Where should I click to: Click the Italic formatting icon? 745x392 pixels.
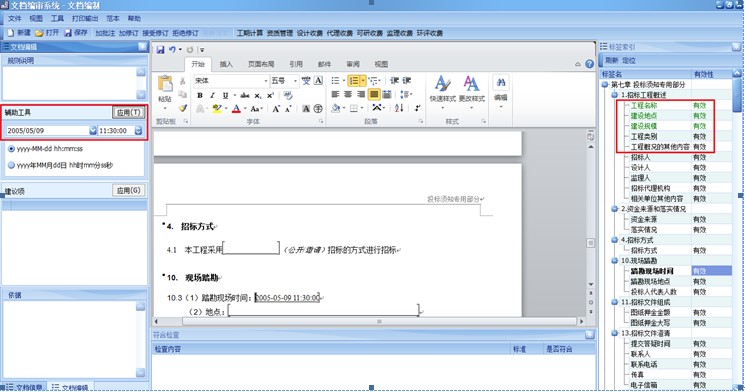pyautogui.click(x=212, y=96)
